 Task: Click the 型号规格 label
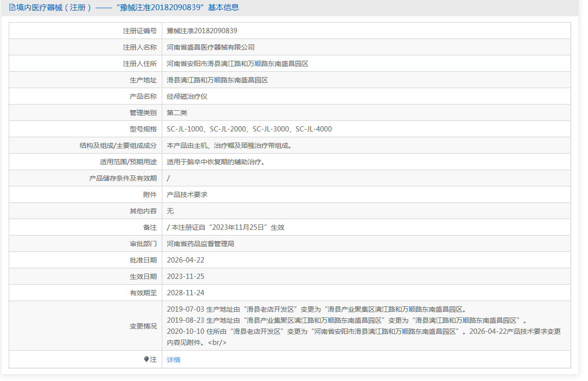coord(144,129)
